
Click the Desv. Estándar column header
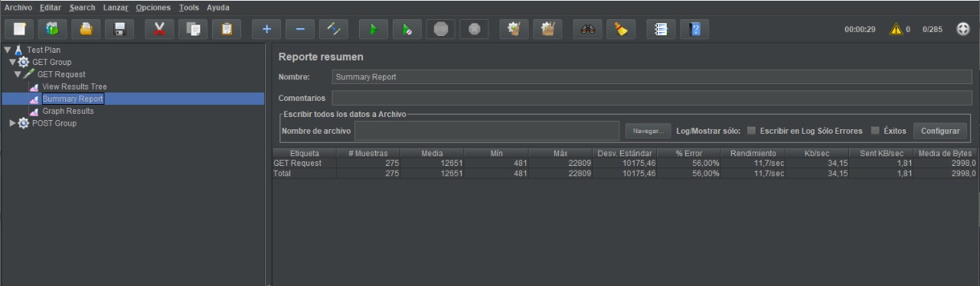[x=625, y=154]
